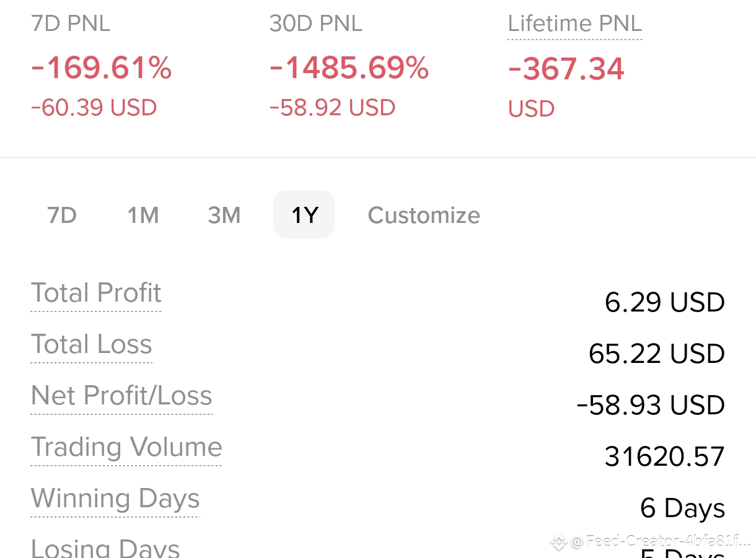The height and width of the screenshot is (558, 756).
Task: Click the 7D PNL heading label
Action: (71, 24)
